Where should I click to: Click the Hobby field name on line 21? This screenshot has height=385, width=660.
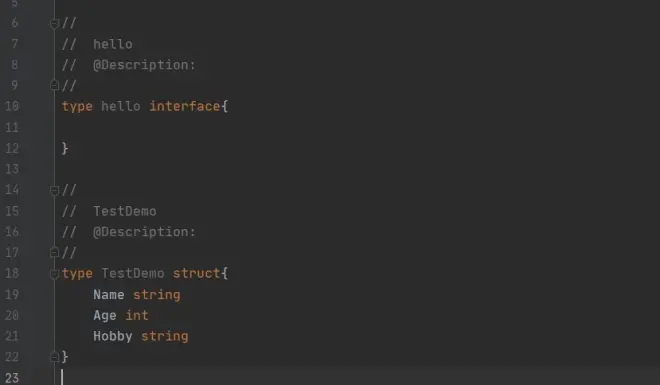click(x=112, y=336)
